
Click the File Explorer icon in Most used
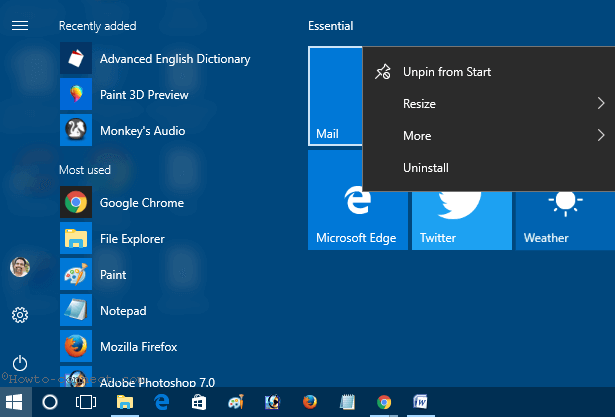pyautogui.click(x=76, y=238)
